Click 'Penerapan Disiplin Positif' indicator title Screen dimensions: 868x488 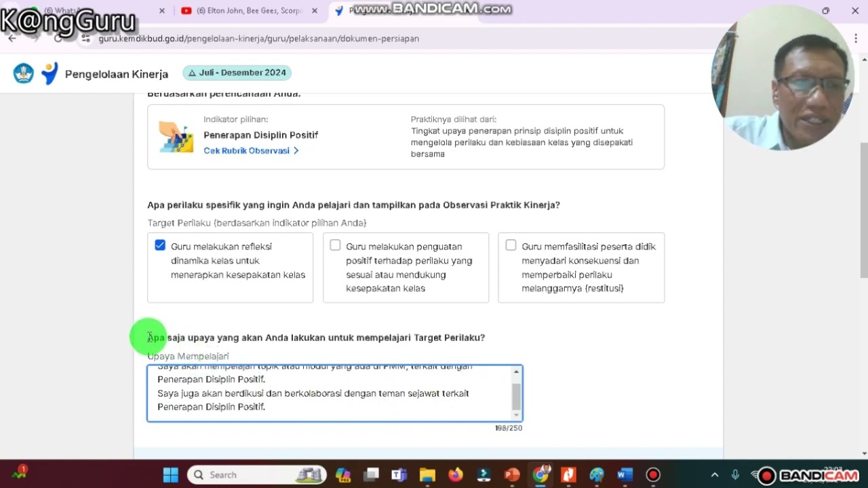pos(261,135)
